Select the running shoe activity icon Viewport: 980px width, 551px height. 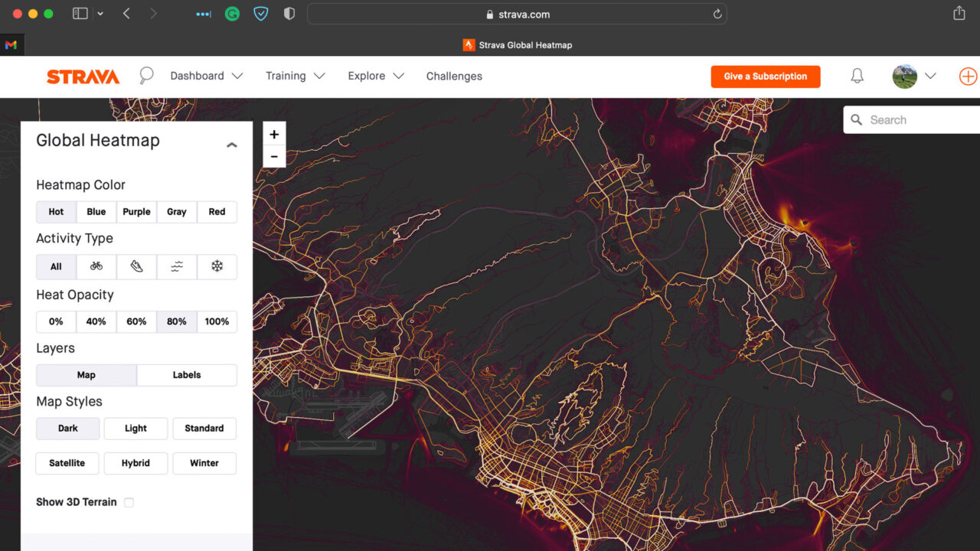pyautogui.click(x=136, y=266)
